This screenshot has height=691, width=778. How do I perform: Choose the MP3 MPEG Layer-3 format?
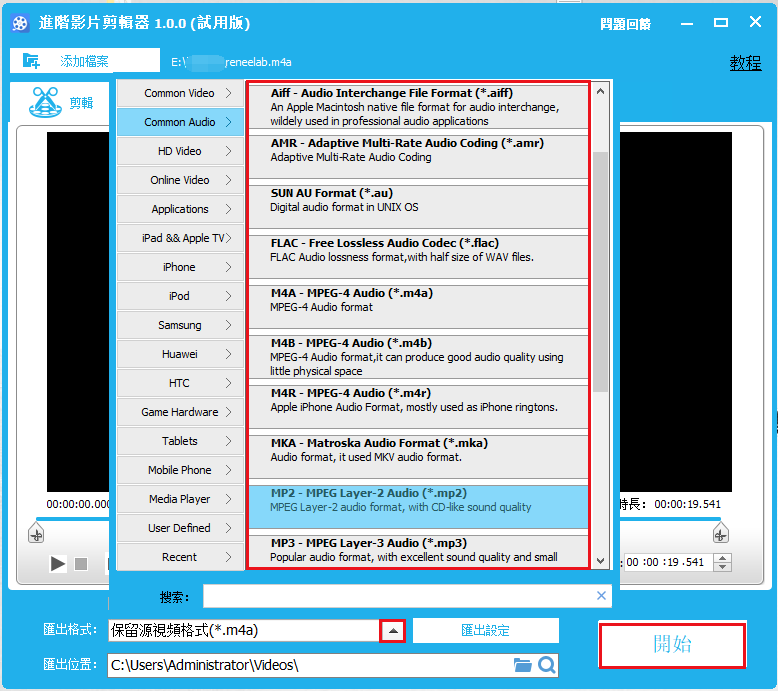click(x=418, y=552)
